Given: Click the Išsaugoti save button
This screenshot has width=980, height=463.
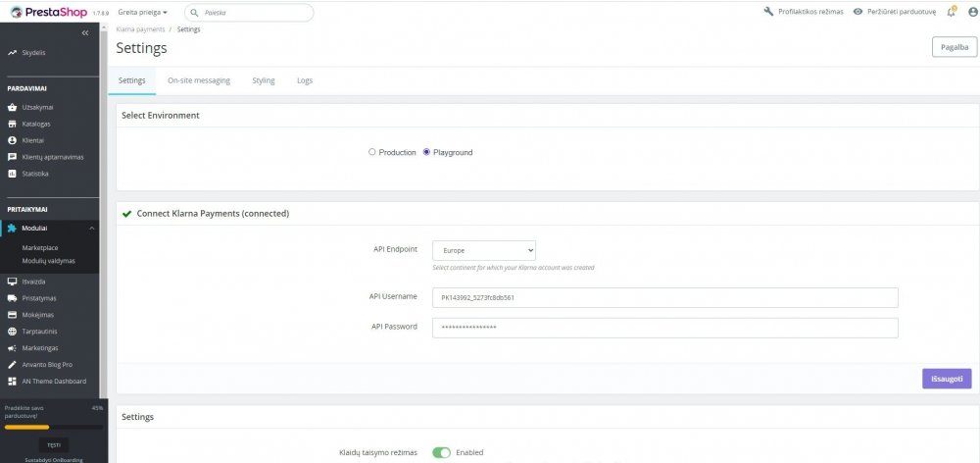Looking at the screenshot, I should [947, 379].
